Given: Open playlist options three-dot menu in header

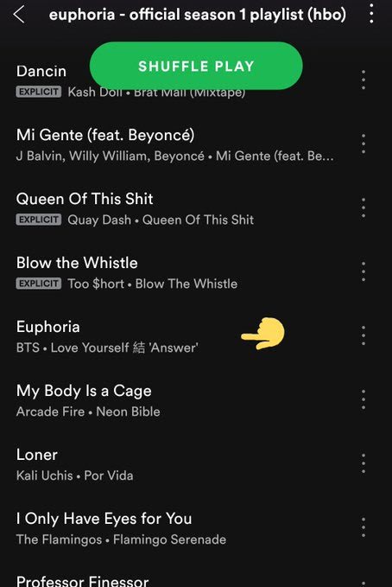Looking at the screenshot, I should click(371, 14).
